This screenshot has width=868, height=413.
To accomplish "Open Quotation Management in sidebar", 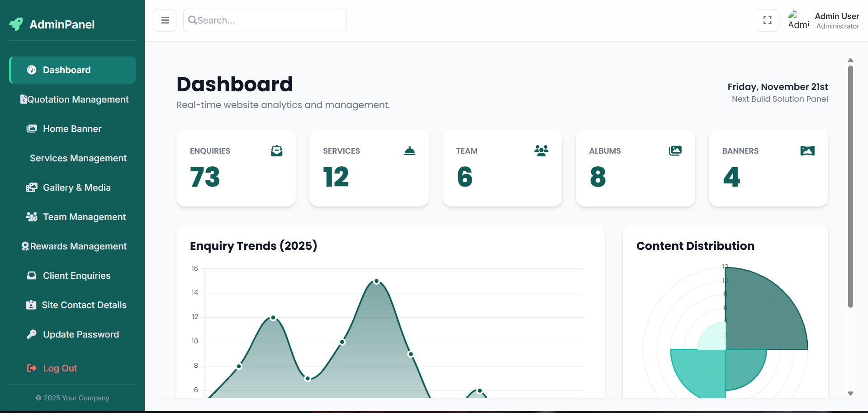I will 74,99.
